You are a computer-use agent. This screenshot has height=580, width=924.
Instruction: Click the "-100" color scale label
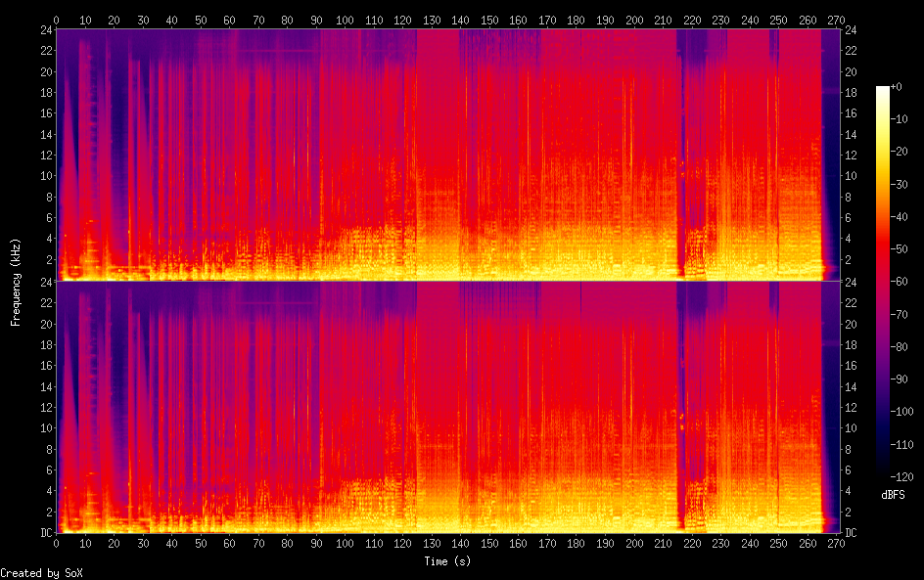[x=901, y=412]
